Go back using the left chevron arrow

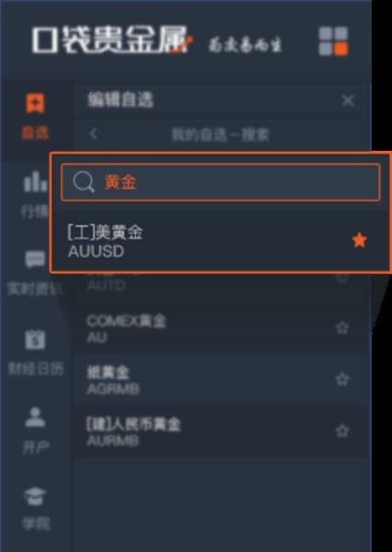93,133
